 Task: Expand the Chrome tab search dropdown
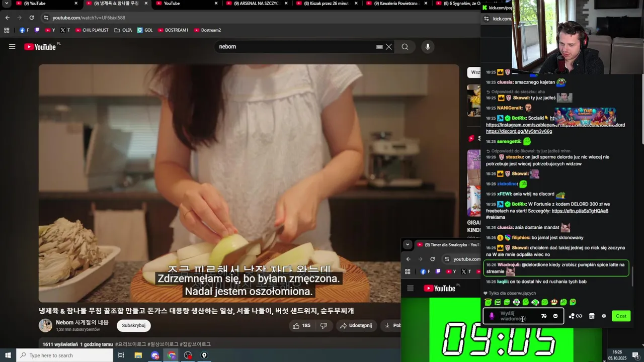click(x=7, y=4)
